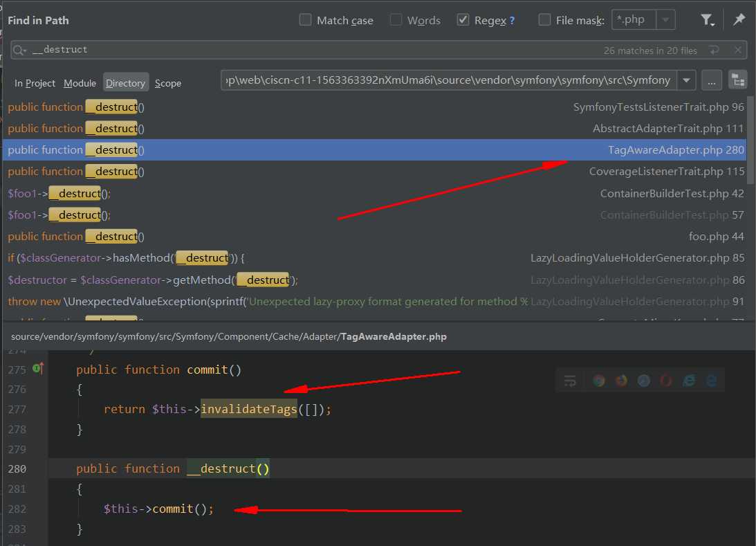Viewport: 756px width, 546px height.
Task: Toggle multiline newline icon in search field
Action: pos(714,50)
